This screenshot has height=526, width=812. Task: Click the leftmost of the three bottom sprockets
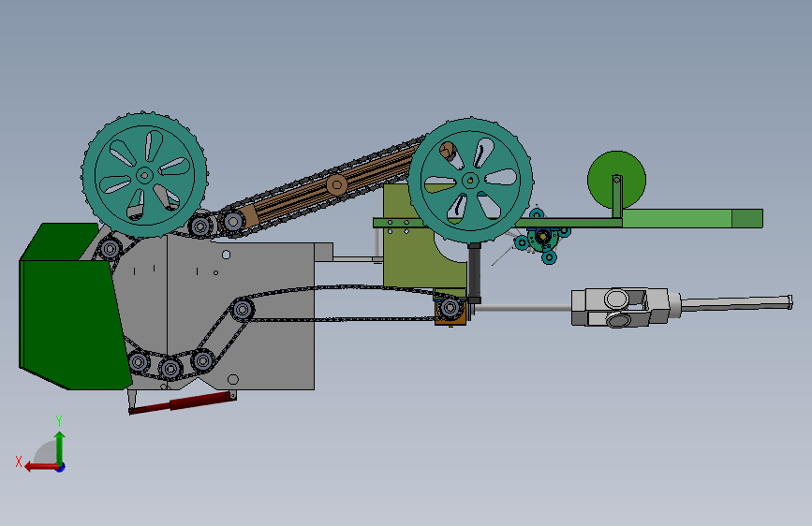pos(139,362)
